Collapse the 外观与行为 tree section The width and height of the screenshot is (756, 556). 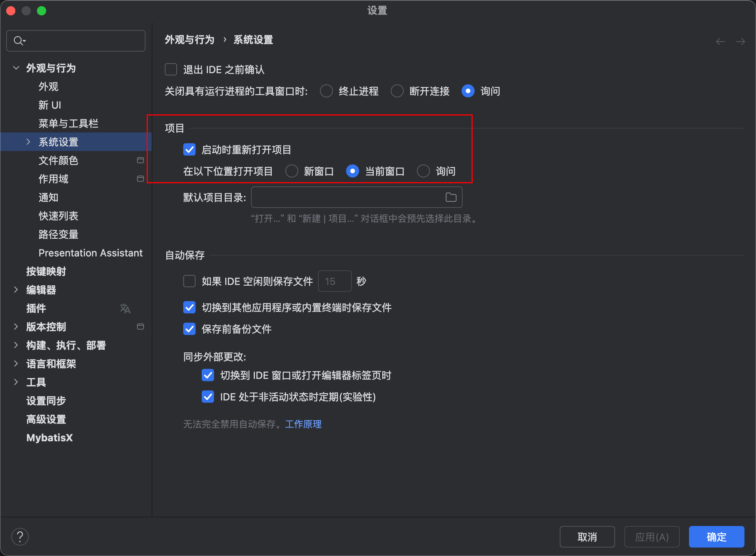tap(16, 68)
